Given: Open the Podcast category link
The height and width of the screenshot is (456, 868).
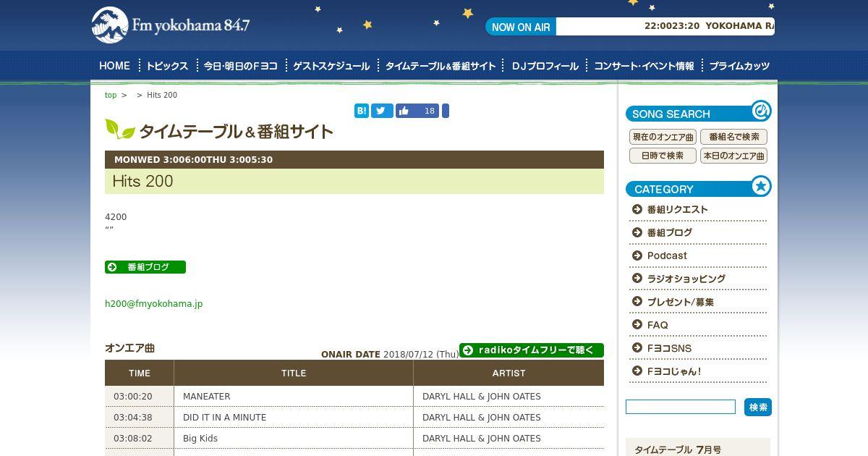Looking at the screenshot, I should point(667,256).
